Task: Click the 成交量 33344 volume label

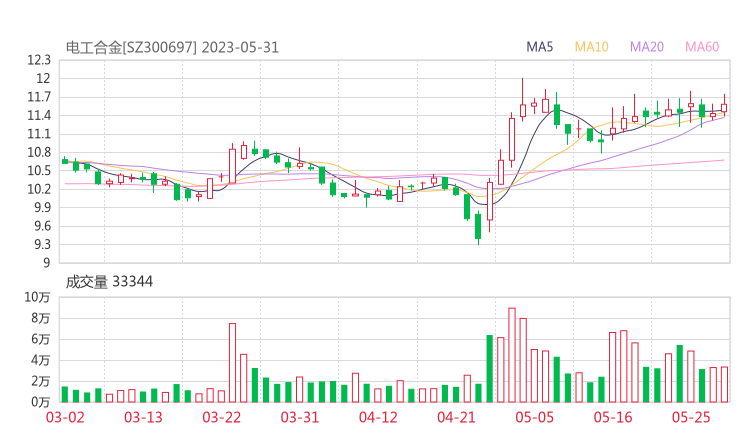Action: tap(109, 282)
